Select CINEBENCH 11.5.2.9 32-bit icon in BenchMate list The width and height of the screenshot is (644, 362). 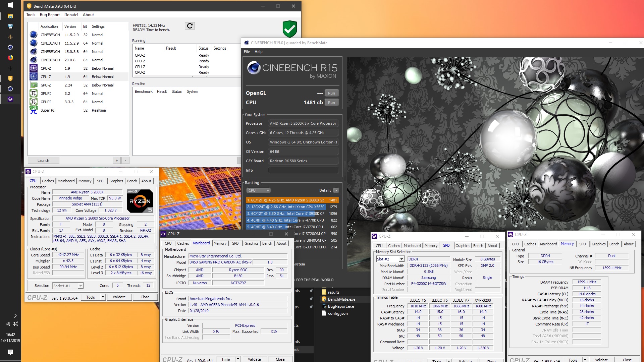[34, 35]
